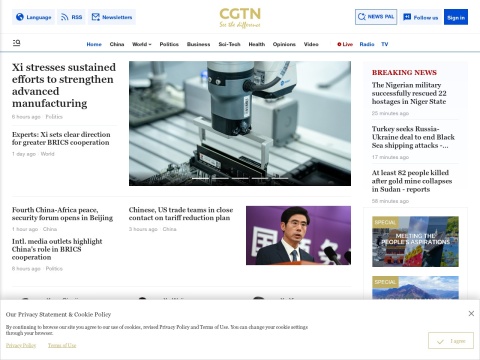Open the Fourth China-Africa peace forum article

pos(62,214)
